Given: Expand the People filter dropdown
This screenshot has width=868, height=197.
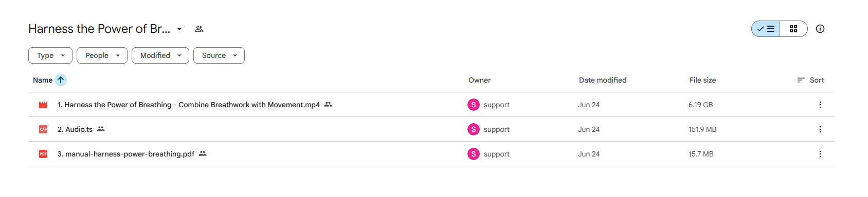Looking at the screenshot, I should [102, 55].
